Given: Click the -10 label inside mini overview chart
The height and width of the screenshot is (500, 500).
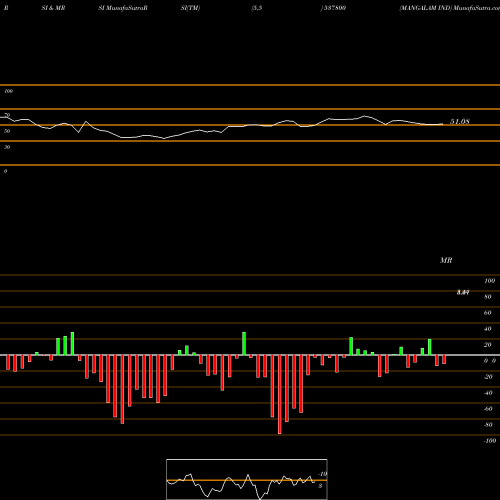Looking at the screenshot, I should point(323,474).
